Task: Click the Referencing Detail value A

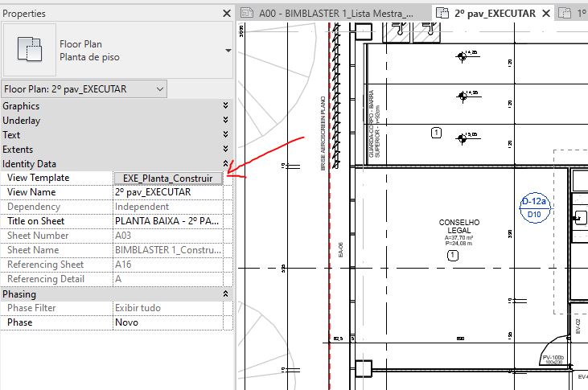Action: pyautogui.click(x=168, y=279)
